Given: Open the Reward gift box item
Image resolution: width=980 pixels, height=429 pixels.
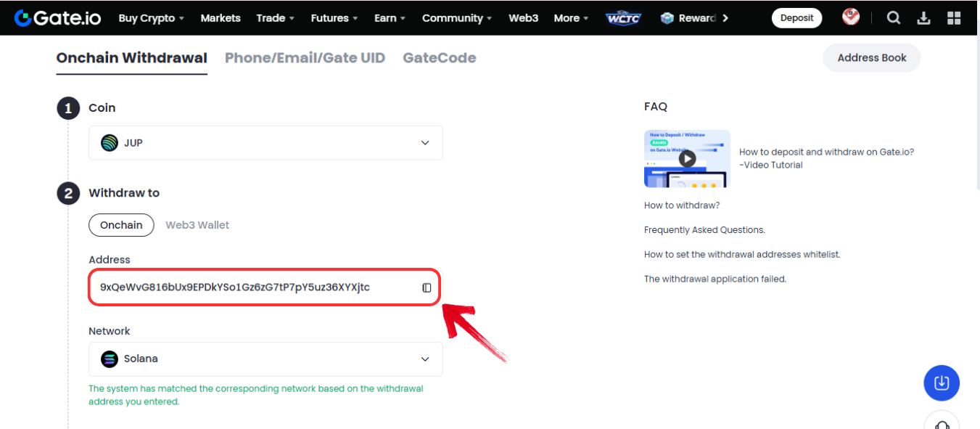Looking at the screenshot, I should 688,18.
